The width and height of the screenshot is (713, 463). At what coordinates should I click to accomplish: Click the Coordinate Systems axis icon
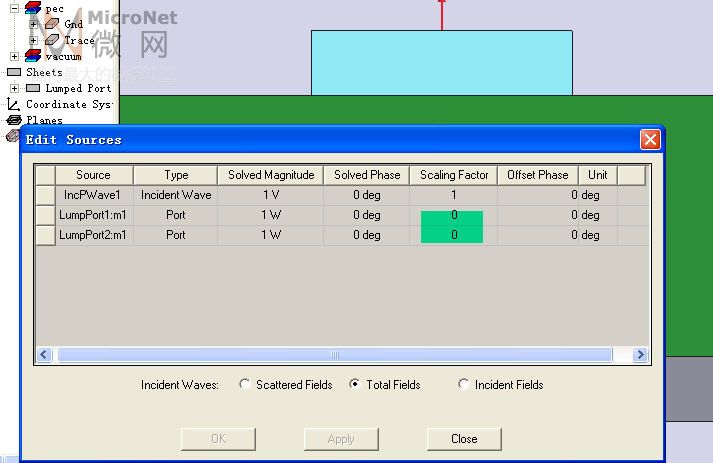(x=14, y=105)
